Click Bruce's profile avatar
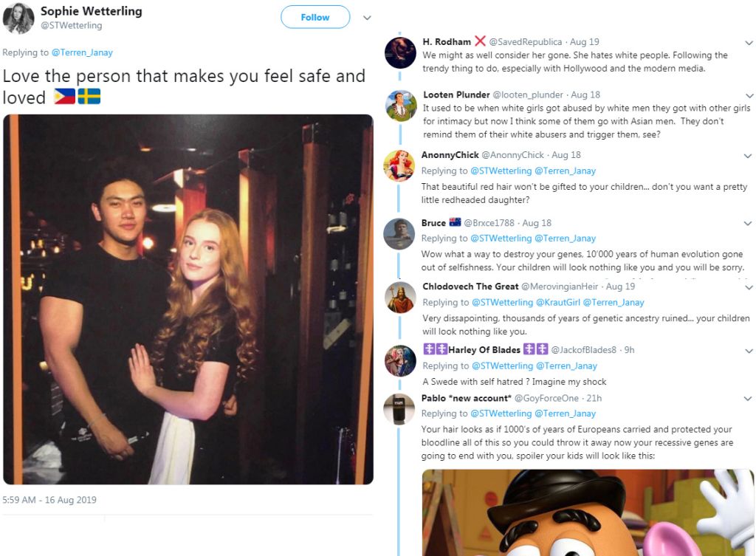756x556 pixels. 399,233
